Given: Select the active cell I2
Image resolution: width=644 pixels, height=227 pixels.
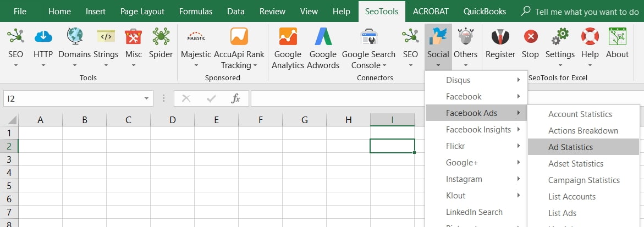Looking at the screenshot, I should click(x=392, y=146).
